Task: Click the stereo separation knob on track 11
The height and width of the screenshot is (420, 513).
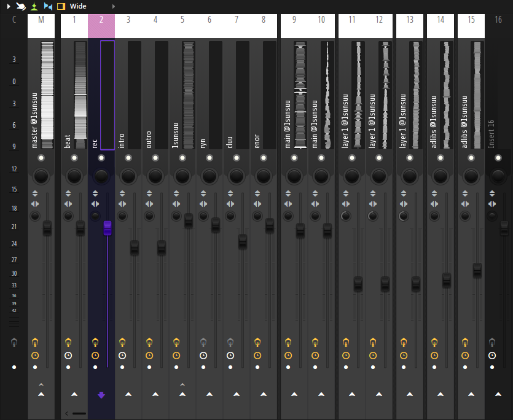Action: tap(346, 216)
